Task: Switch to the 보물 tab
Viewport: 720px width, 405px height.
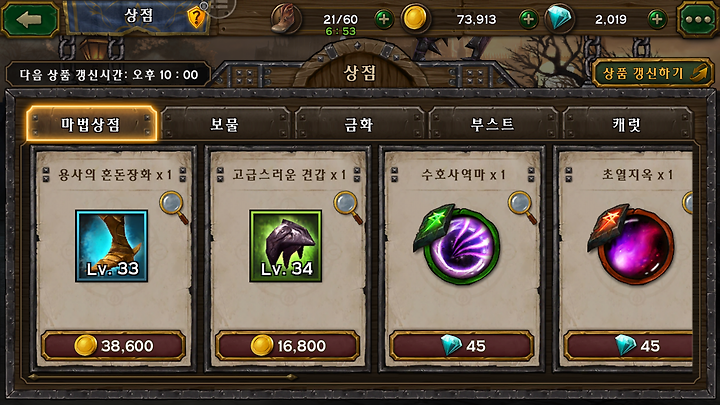Action: tap(225, 124)
